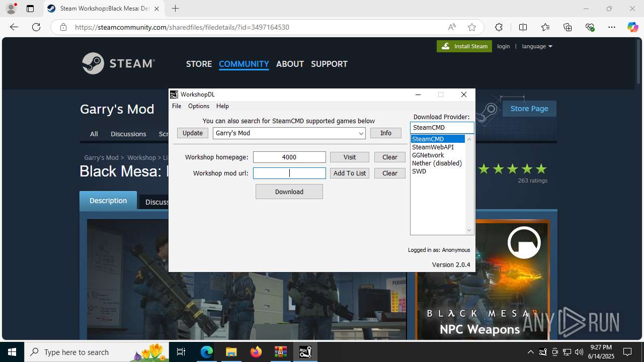644x362 pixels.
Task: Select SWD in provider list
Action: click(438, 171)
